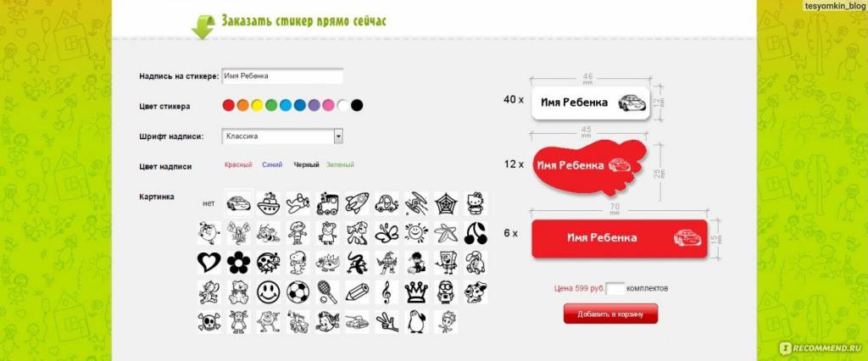Select the skull and crossbones picture

click(x=209, y=322)
